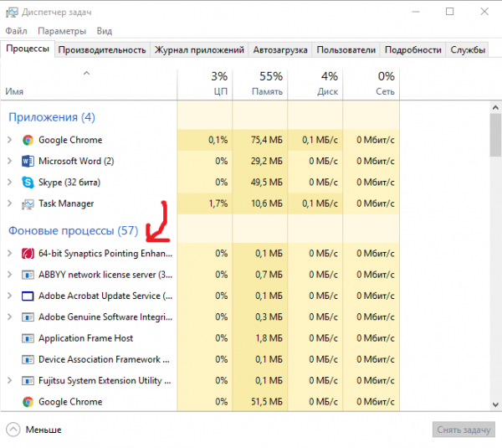Viewport: 502px width, 448px height.
Task: Select the Device Association Framework row name
Action: click(104, 359)
